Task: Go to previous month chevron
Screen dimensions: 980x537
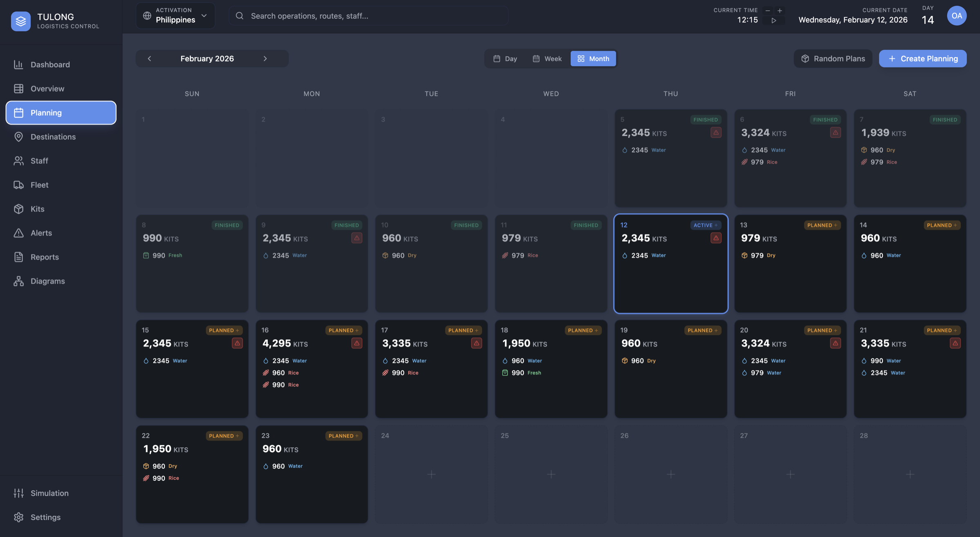Action: click(149, 58)
